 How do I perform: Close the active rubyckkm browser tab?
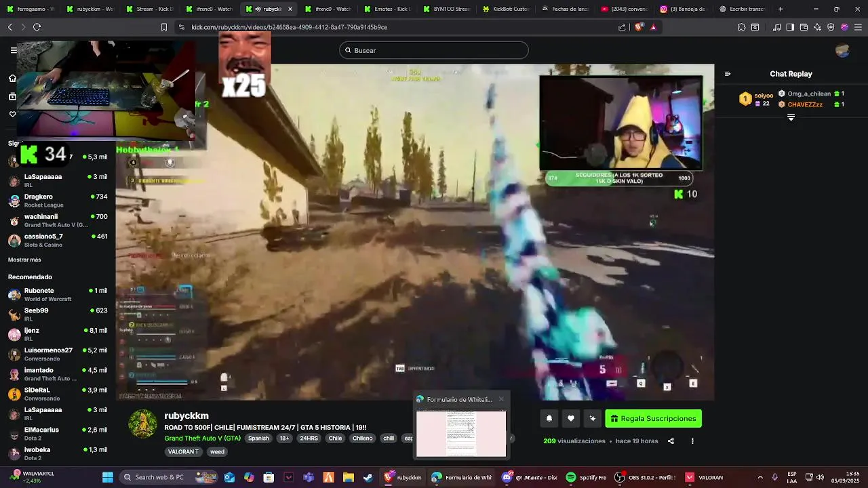pos(290,9)
